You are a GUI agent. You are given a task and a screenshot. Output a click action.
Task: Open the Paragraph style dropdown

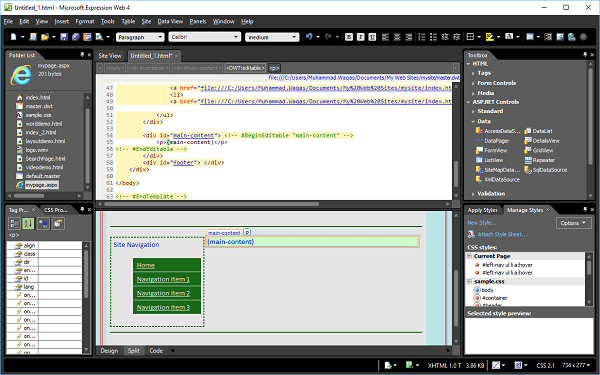160,37
